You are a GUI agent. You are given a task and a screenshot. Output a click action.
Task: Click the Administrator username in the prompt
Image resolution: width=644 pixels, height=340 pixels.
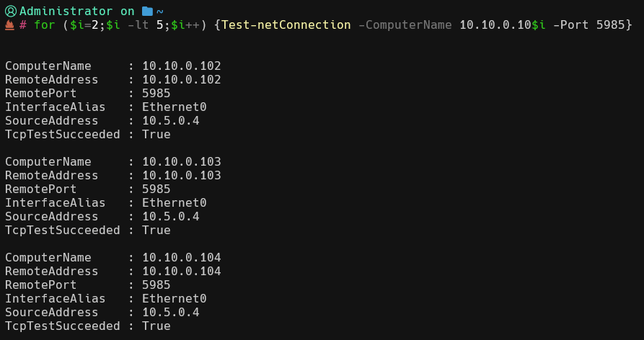point(66,11)
